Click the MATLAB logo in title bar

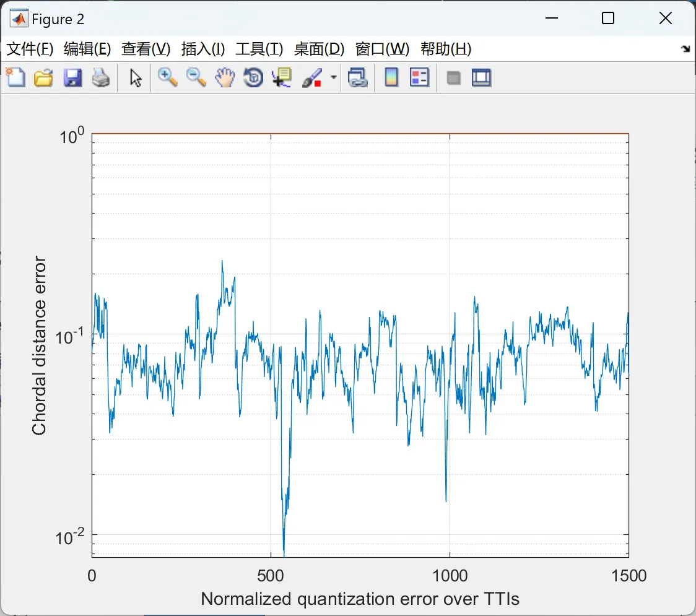[x=19, y=19]
